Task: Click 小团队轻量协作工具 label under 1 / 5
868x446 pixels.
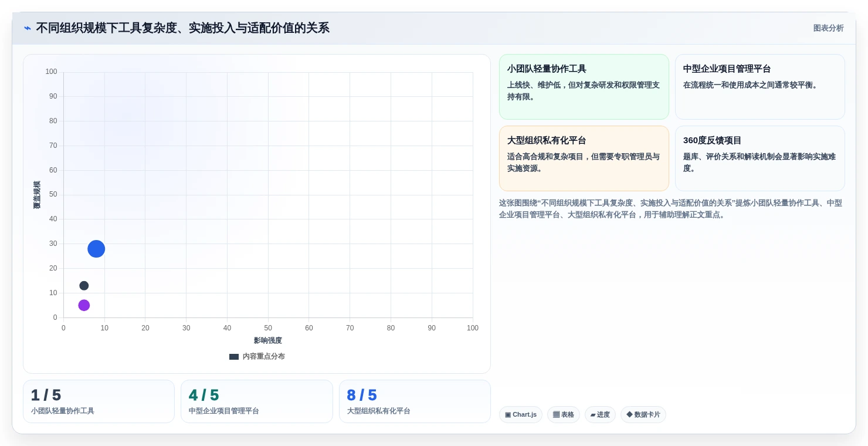Action: coord(63,411)
